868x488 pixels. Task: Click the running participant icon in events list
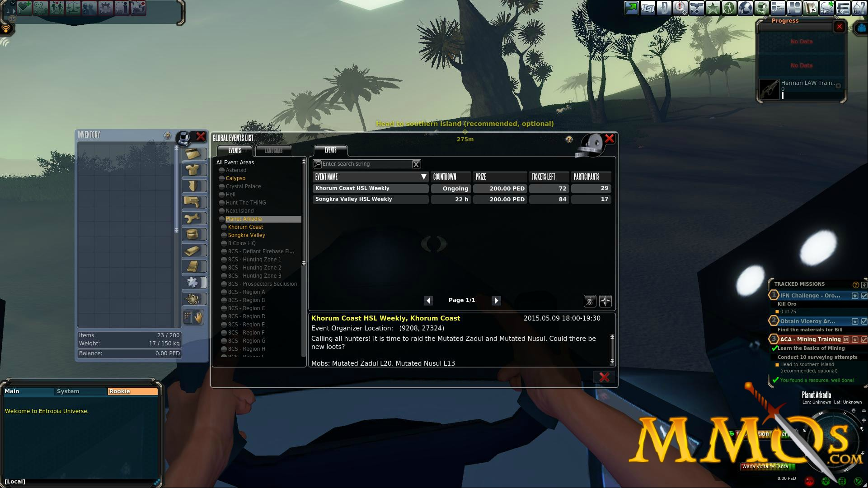pyautogui.click(x=590, y=301)
